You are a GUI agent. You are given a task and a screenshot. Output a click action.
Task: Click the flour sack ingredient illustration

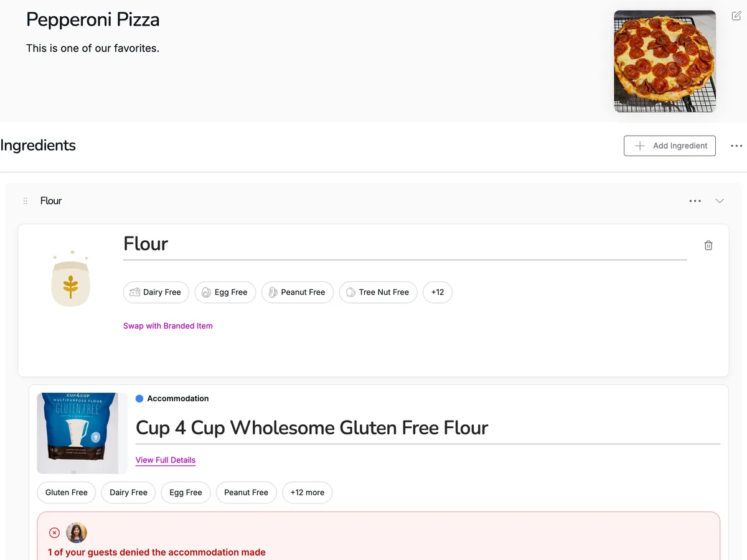(70, 279)
